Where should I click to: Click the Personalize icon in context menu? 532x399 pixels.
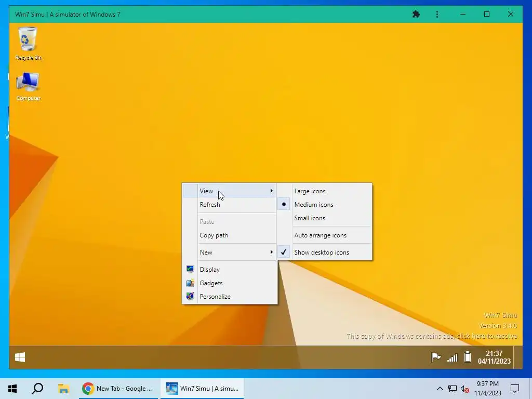(x=190, y=296)
